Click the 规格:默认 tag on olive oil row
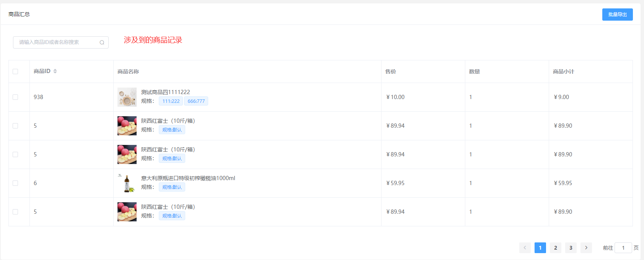Viewport: 644px width, 260px height. (172, 187)
